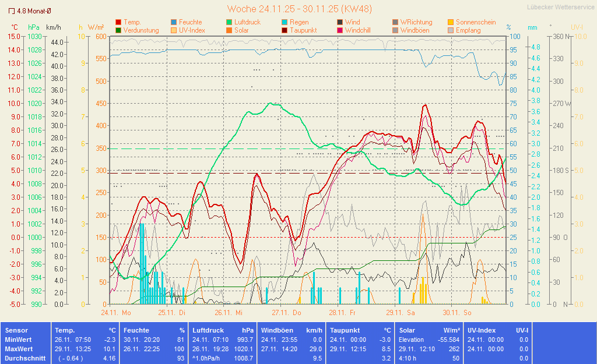Click the cyan Regen legend square
This screenshot has width=597, height=364.
[x=285, y=22]
